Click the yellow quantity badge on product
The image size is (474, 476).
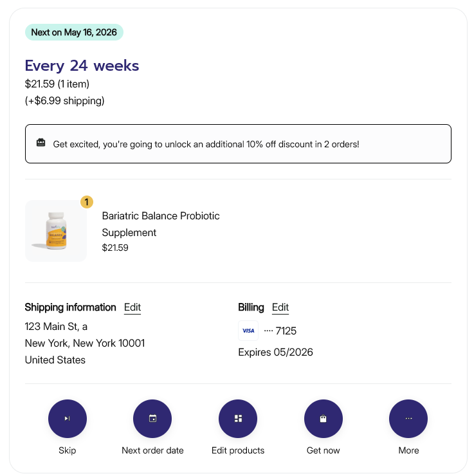point(87,202)
